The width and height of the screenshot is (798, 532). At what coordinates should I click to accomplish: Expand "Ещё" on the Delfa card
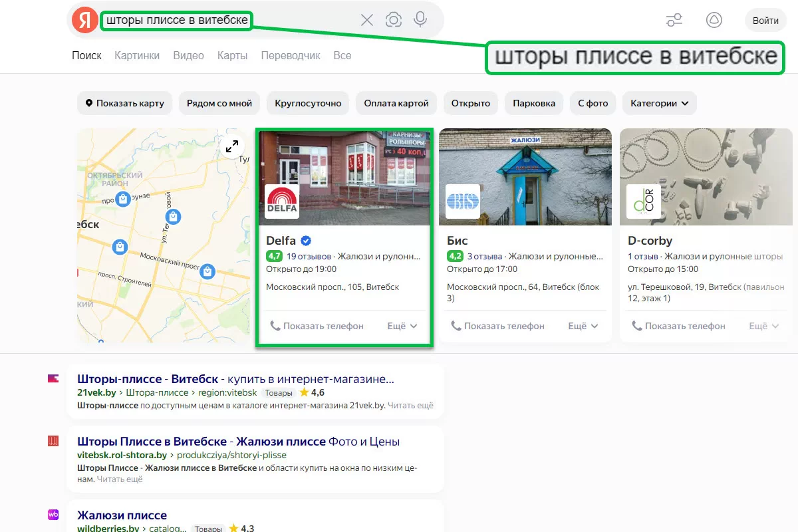[x=402, y=326]
